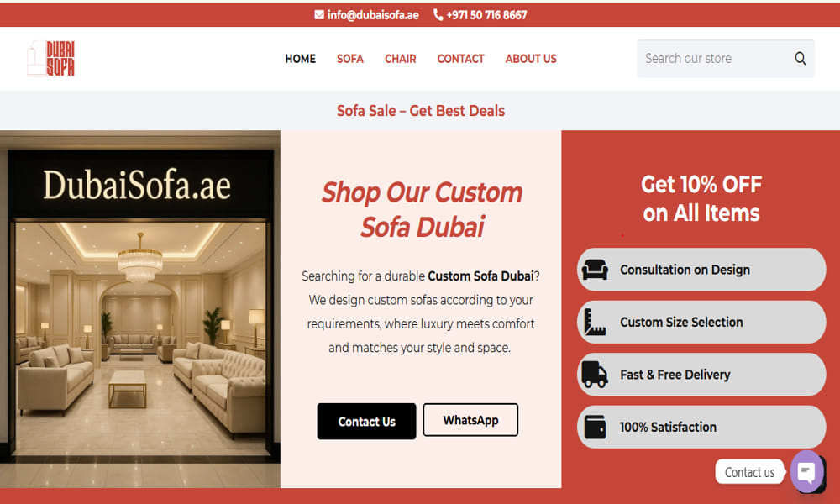Click the black Contact Us button

point(366,422)
